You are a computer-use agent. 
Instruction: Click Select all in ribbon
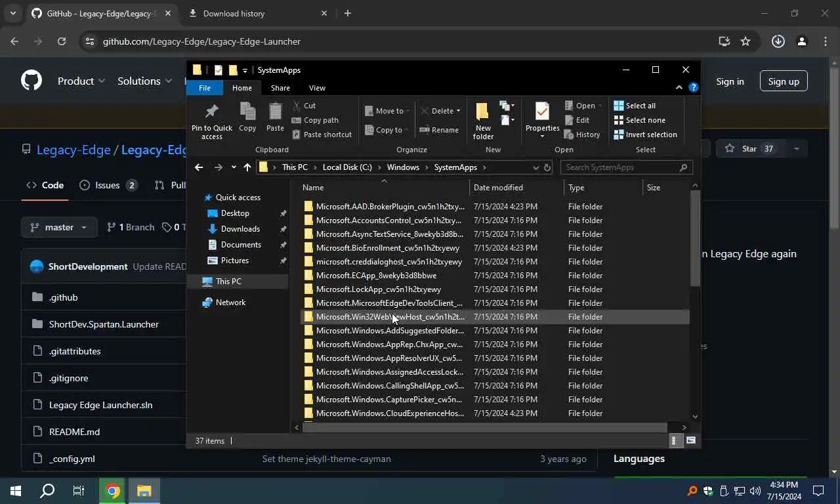[x=635, y=106]
